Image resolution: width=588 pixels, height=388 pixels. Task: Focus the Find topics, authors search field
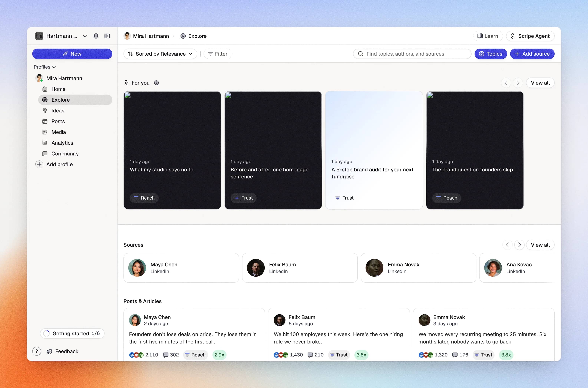click(x=412, y=54)
